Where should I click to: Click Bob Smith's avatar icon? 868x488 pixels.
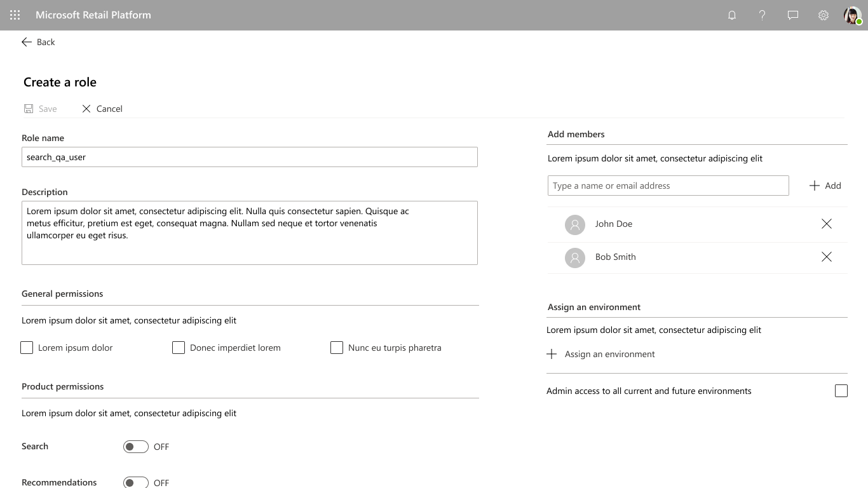[575, 257]
